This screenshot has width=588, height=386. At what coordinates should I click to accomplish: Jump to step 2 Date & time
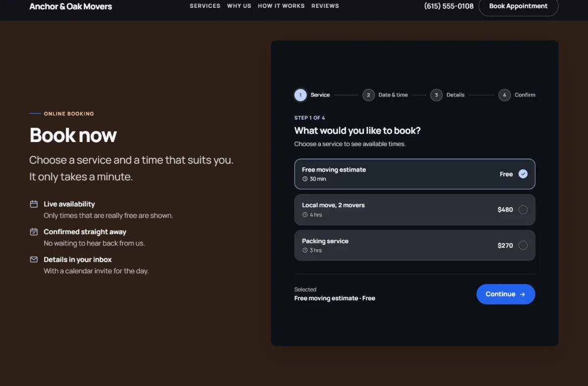pos(385,95)
